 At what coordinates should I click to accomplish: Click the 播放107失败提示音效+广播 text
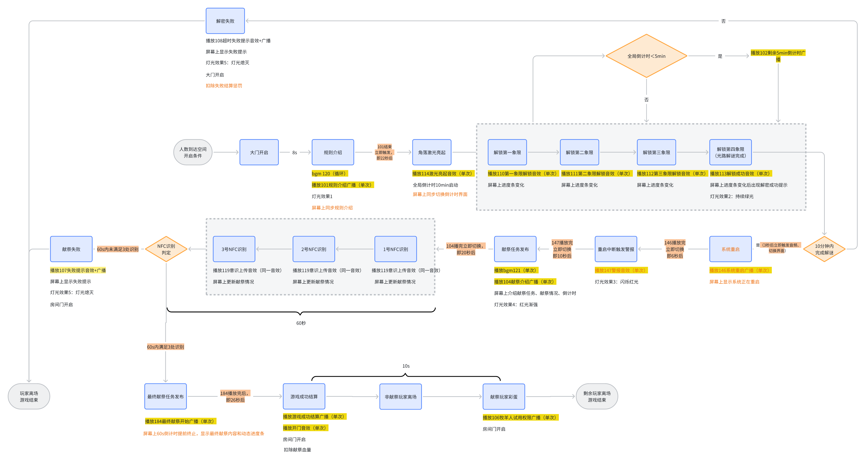(x=78, y=270)
